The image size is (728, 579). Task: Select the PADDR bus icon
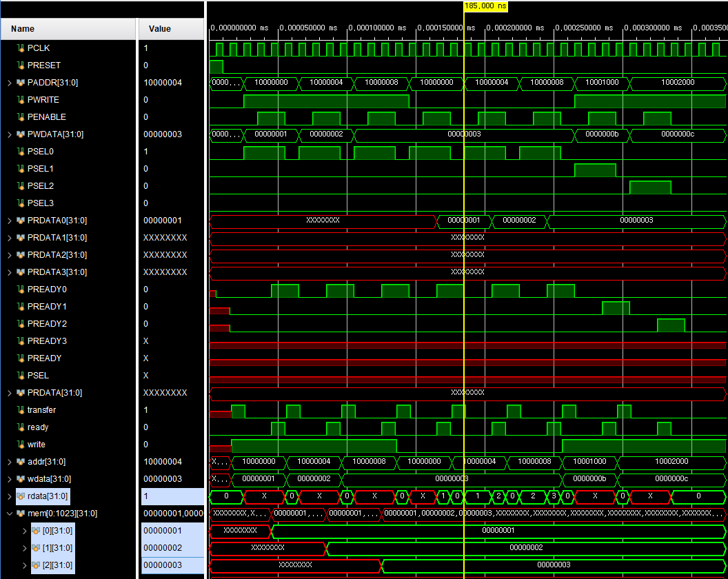click(21, 83)
